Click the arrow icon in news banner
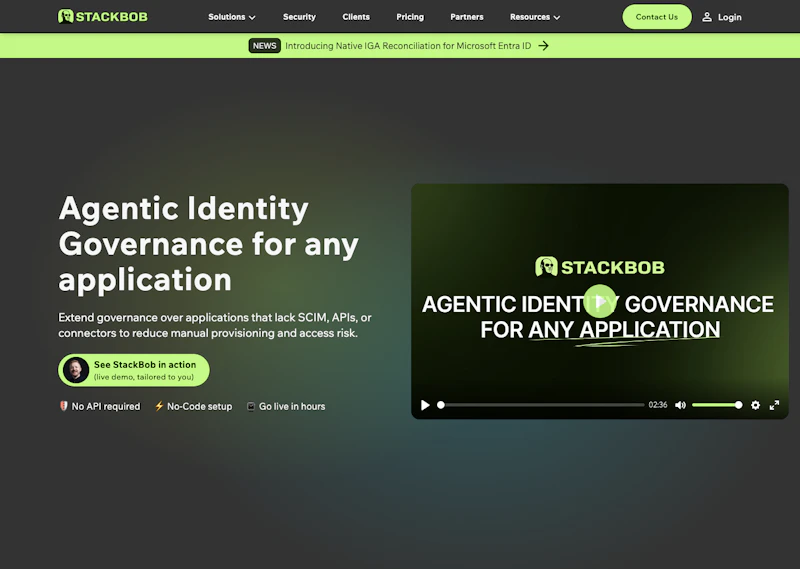 click(x=544, y=46)
